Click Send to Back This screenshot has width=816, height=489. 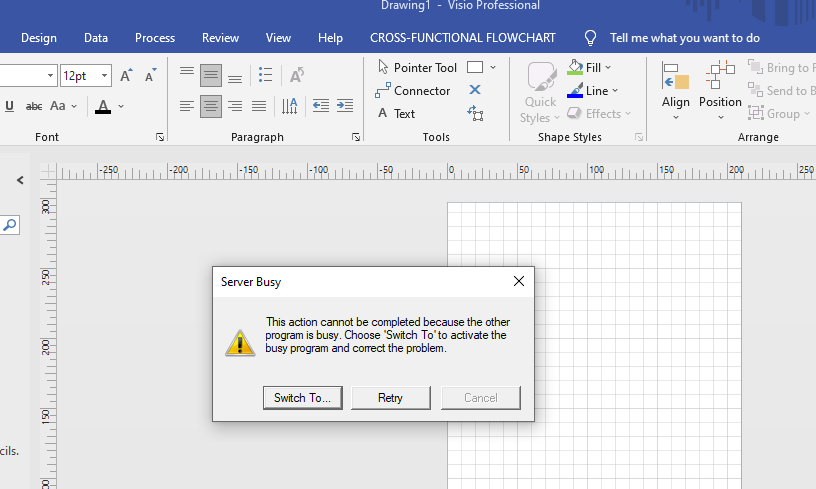click(x=781, y=91)
